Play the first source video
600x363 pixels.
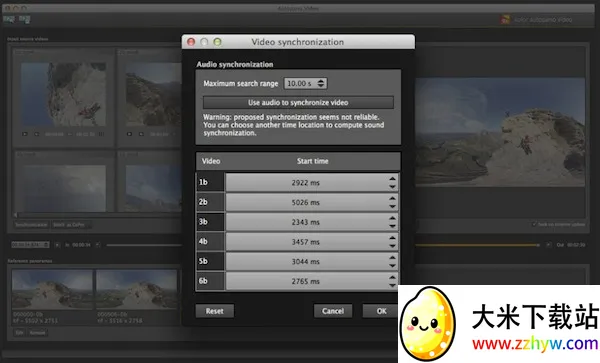tap(24, 134)
